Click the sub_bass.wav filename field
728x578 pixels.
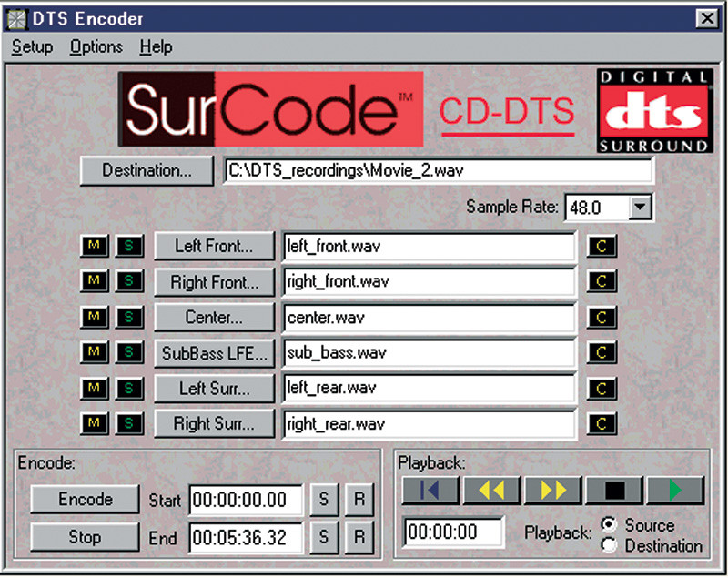[x=429, y=353]
